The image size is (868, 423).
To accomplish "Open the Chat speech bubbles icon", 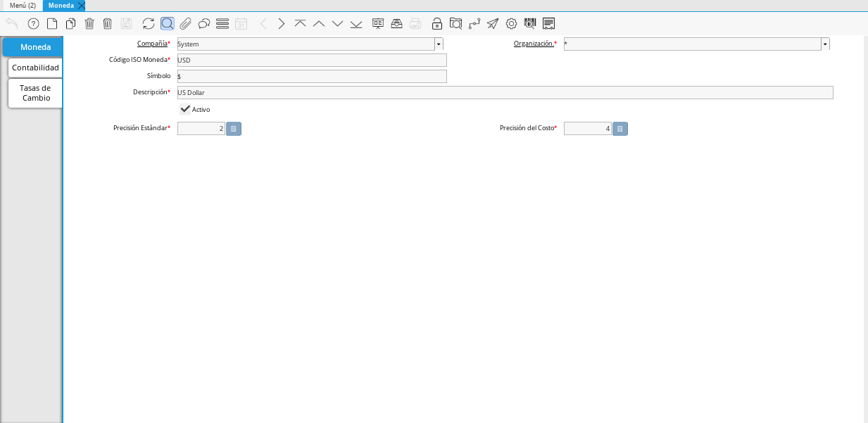I will [204, 23].
